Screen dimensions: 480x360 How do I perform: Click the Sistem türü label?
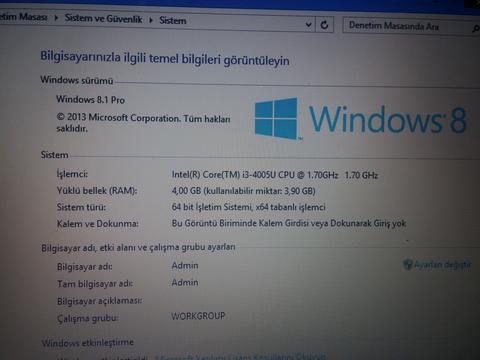click(x=81, y=207)
